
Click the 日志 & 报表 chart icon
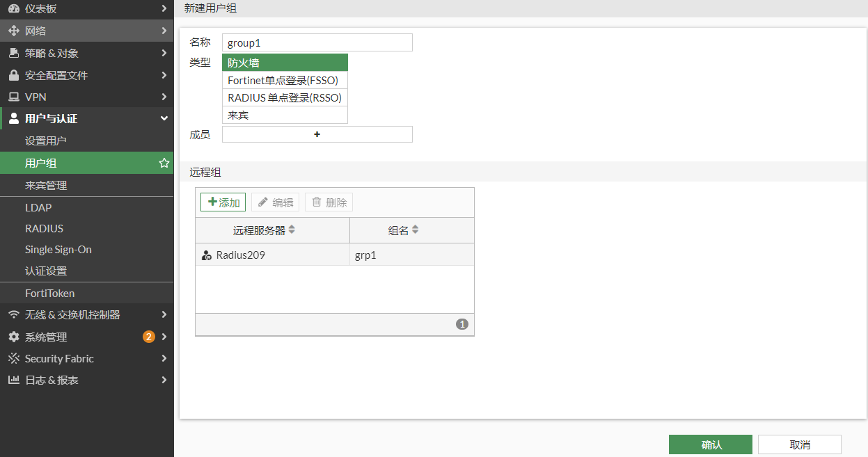coord(13,380)
